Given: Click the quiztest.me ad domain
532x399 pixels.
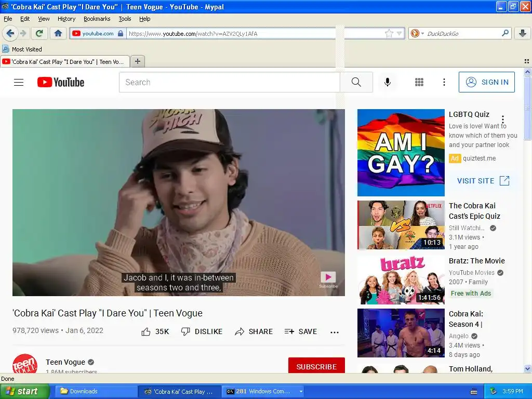Looking at the screenshot, I should 479,158.
